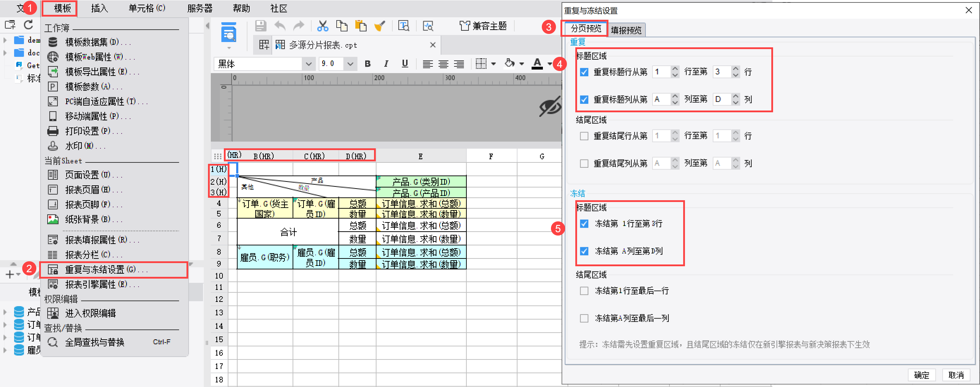This screenshot has width=980, height=387.
Task: Switch to the 填报预览 tab
Action: (626, 30)
